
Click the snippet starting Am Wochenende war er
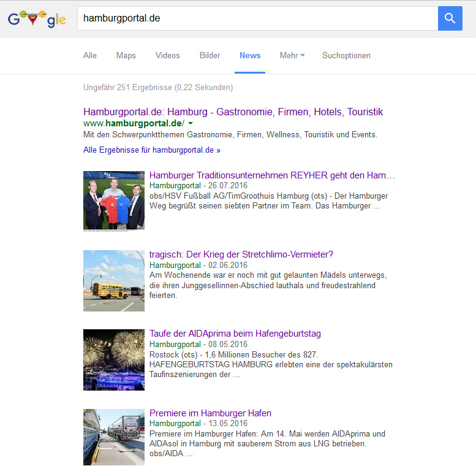[268, 285]
